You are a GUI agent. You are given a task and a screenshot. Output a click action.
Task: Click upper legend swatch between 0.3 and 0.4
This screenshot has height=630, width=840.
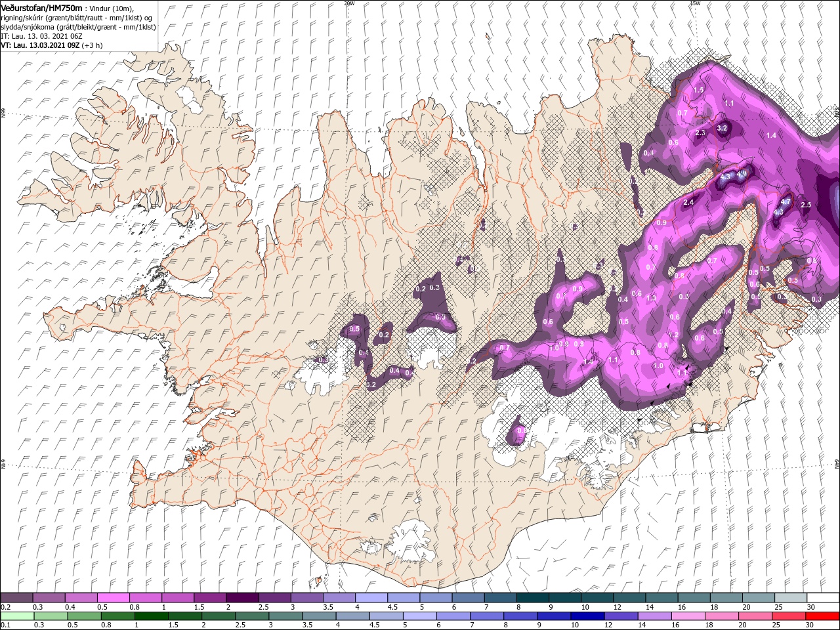click(49, 598)
